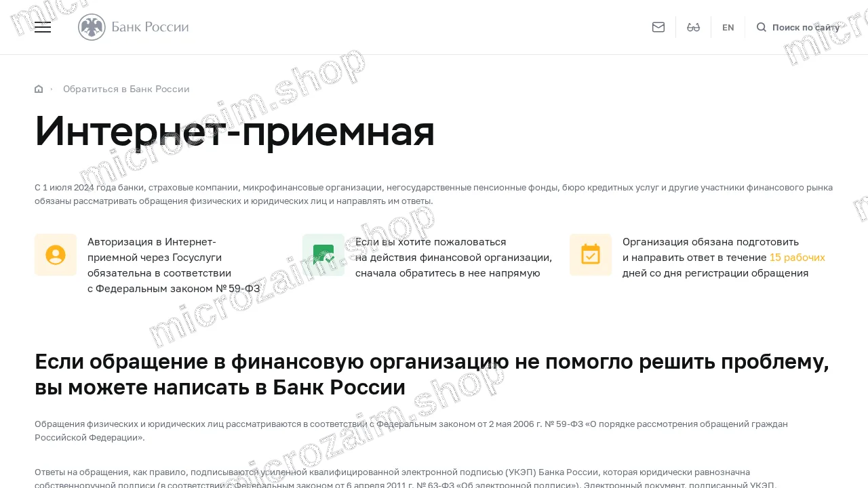Select the 'Интернет-приемная' page heading

click(235, 131)
